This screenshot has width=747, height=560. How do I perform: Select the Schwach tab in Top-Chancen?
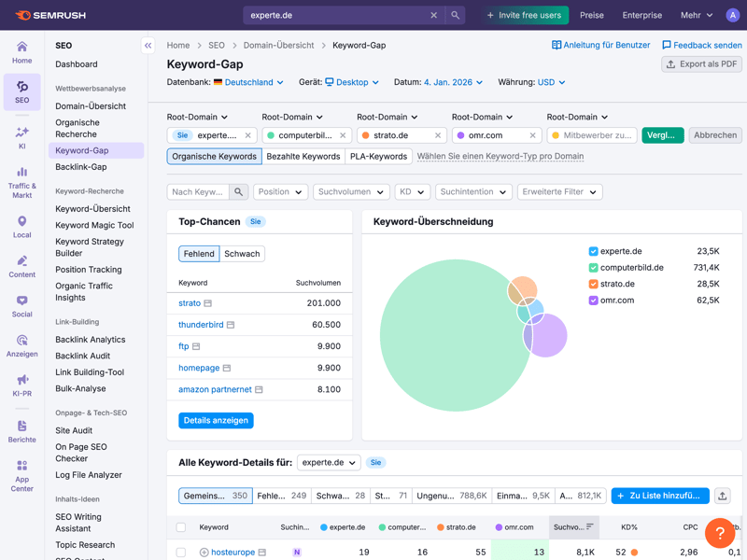242,254
